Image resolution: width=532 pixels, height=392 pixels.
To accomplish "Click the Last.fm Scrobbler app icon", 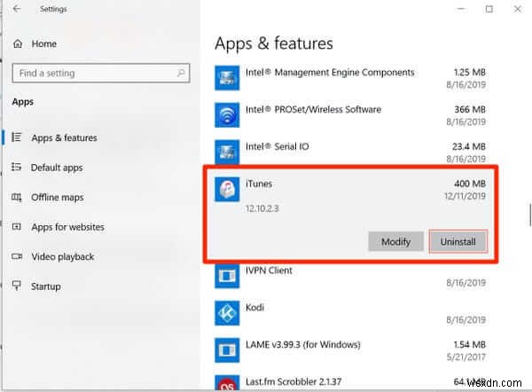I will coord(227,383).
